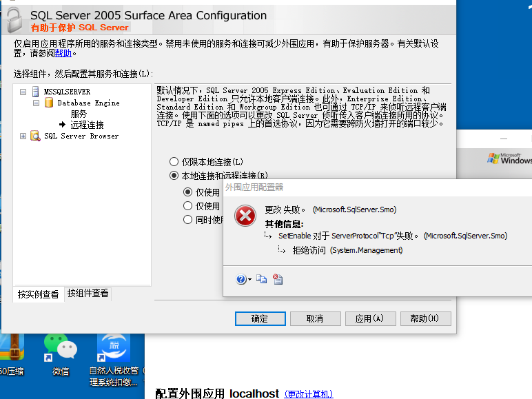Expand the SQL Server Browser node
Viewport: 532px width, 399px height.
click(23, 136)
